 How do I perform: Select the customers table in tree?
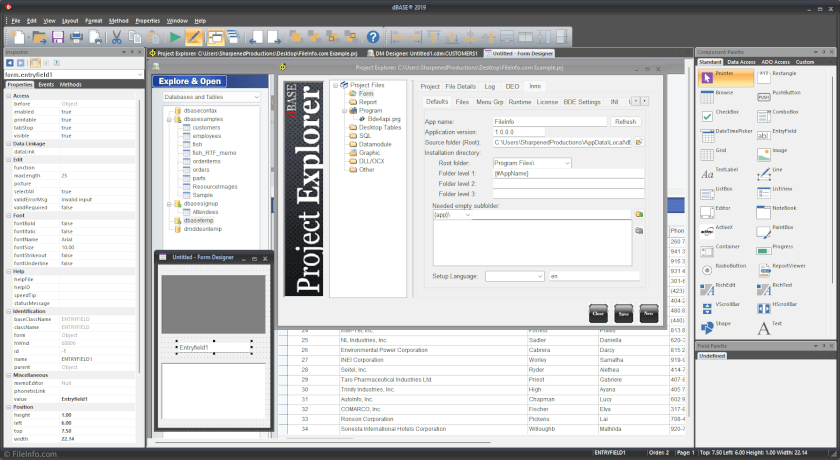coord(206,127)
